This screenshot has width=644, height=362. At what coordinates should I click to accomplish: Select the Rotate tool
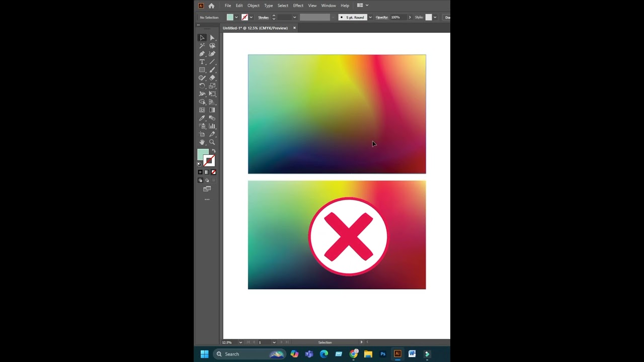[x=202, y=86]
